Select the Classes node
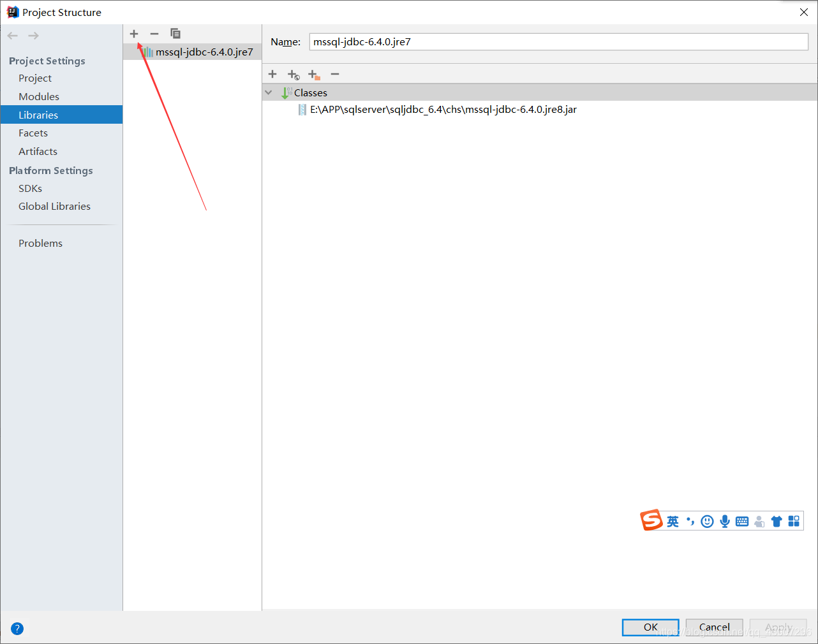The height and width of the screenshot is (644, 818). point(540,92)
